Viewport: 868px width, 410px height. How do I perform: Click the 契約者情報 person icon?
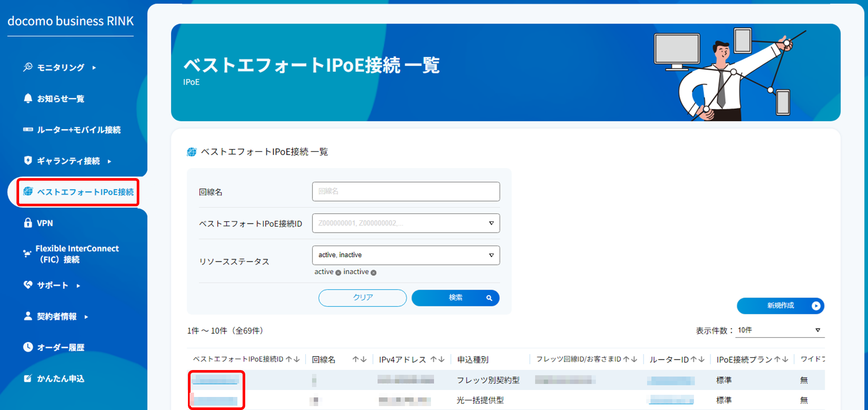click(28, 316)
